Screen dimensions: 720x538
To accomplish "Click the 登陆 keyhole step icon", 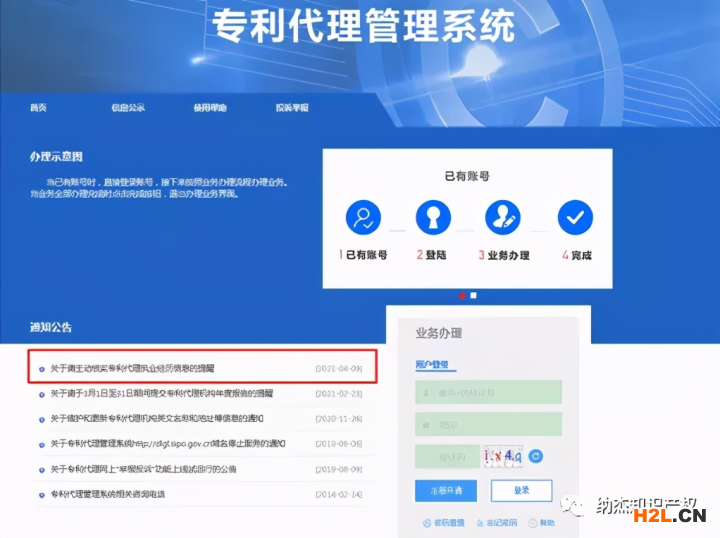I will coord(434,218).
